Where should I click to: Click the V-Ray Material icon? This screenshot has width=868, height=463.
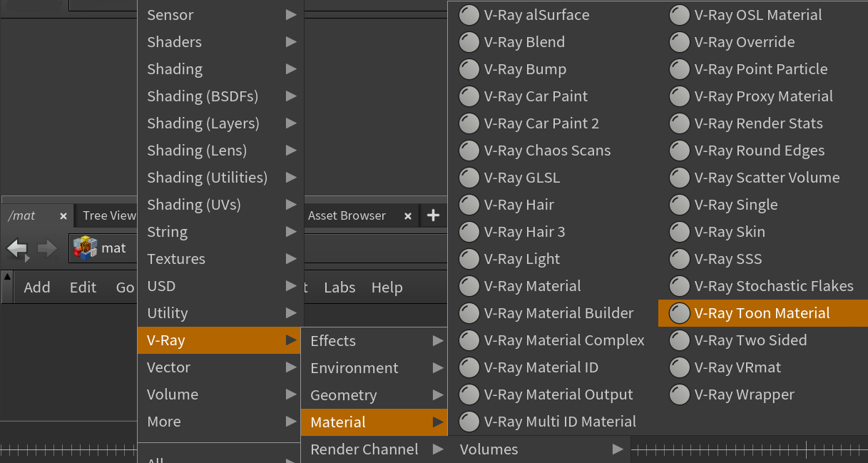tap(469, 286)
